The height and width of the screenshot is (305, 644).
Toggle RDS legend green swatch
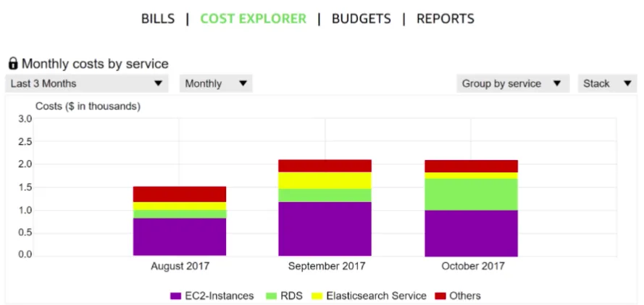[x=272, y=296]
